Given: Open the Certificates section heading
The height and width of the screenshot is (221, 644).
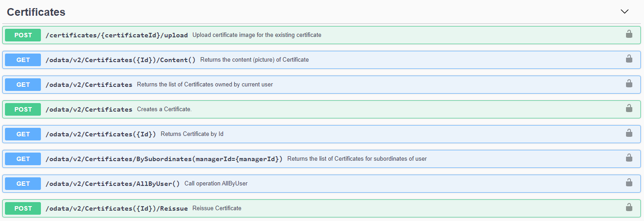Looking at the screenshot, I should click(x=36, y=12).
